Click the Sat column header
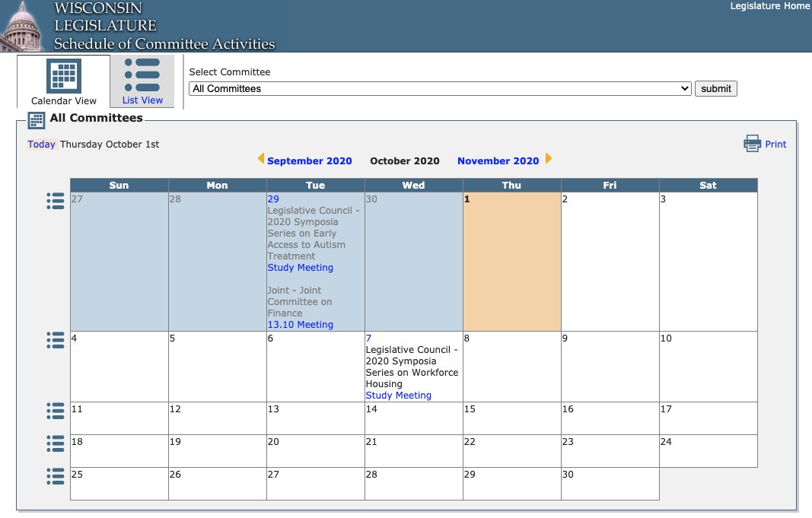This screenshot has height=518, width=812. tap(708, 186)
